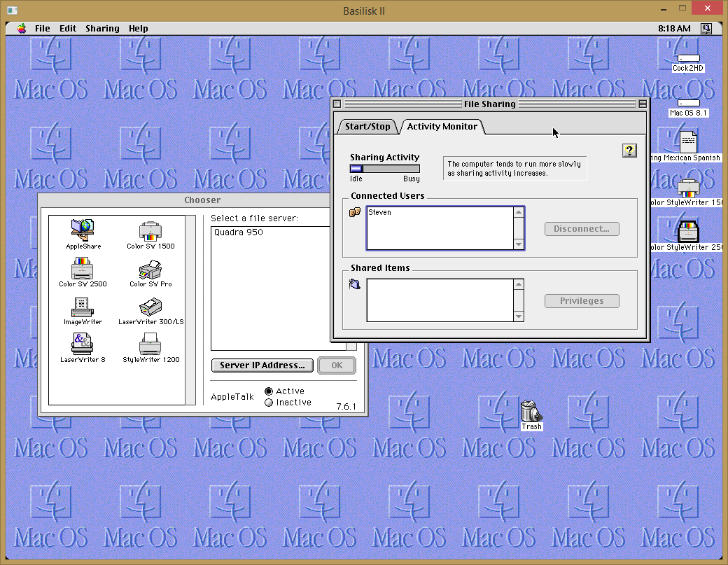This screenshot has height=565, width=728.
Task: Click the File Sharing window close box
Action: [x=337, y=104]
